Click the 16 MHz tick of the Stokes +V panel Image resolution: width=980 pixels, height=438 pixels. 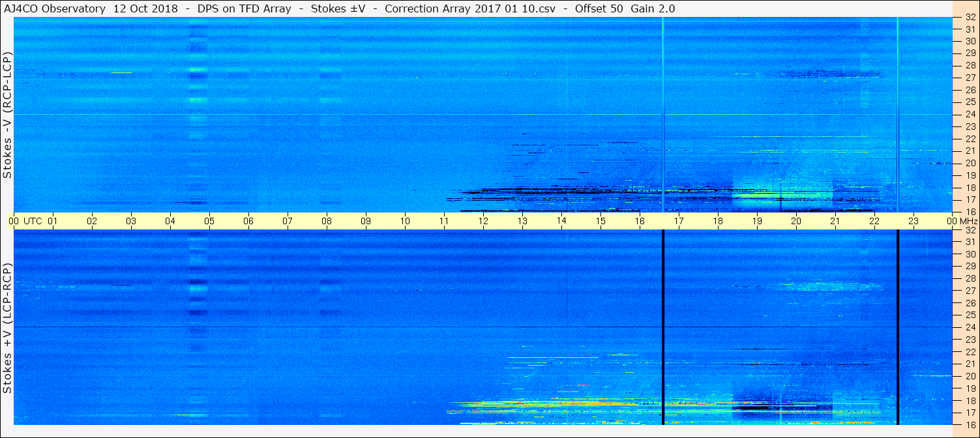click(970, 424)
